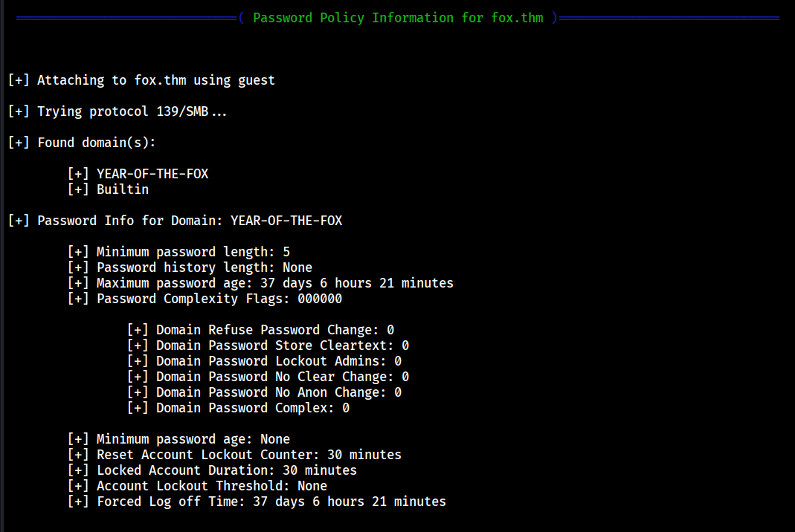Click the 'Password history length: None' line

(x=190, y=267)
